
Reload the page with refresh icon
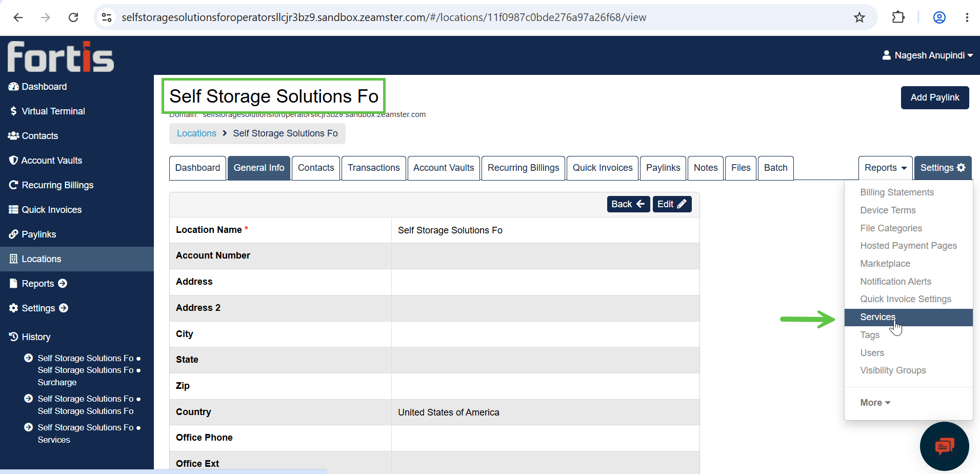tap(73, 17)
